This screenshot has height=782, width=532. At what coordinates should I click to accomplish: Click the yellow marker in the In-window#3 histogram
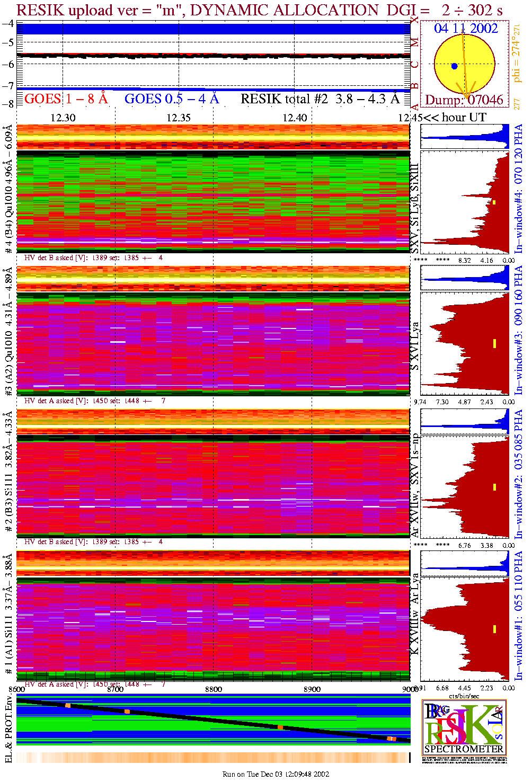pyautogui.click(x=494, y=343)
